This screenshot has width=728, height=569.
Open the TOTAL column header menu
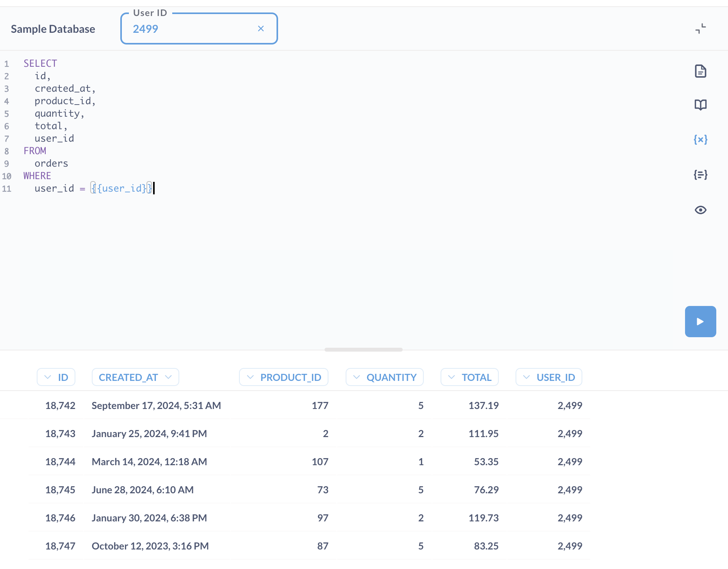pyautogui.click(x=469, y=377)
